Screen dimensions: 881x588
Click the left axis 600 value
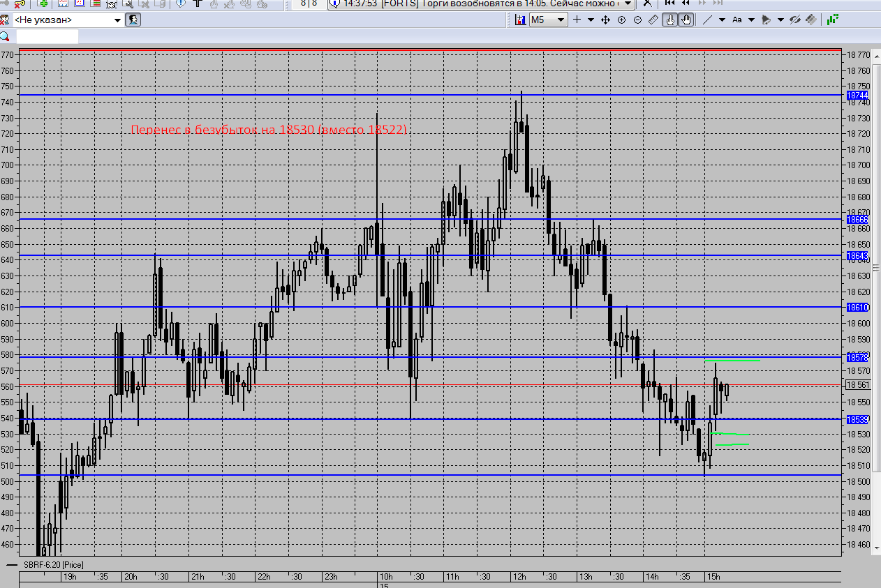pyautogui.click(x=8, y=323)
